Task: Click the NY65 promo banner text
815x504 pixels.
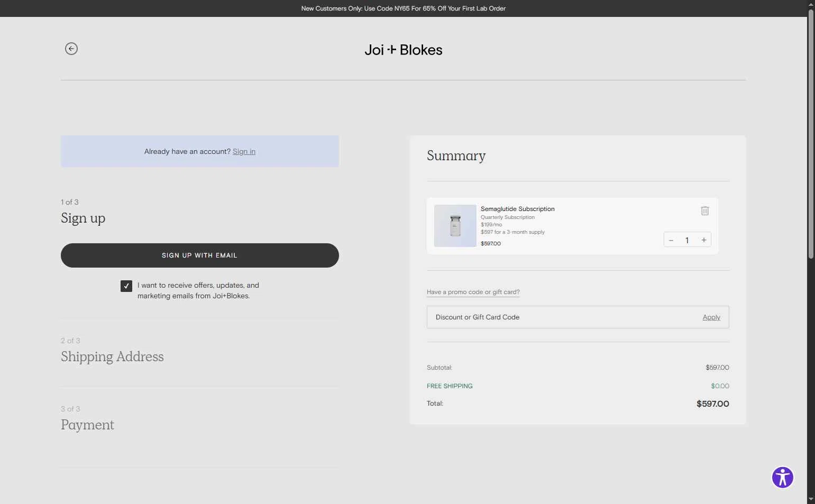Action: coord(404,8)
